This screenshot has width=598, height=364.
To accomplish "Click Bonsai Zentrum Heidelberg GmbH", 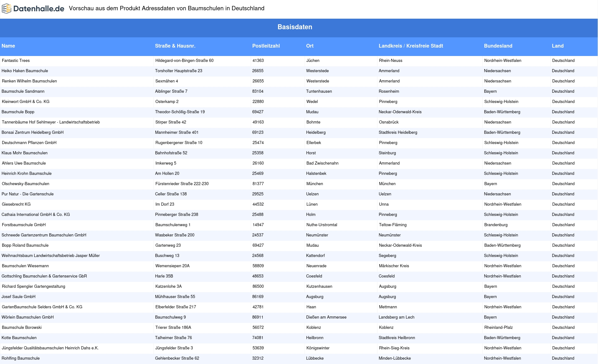I will click(33, 133).
